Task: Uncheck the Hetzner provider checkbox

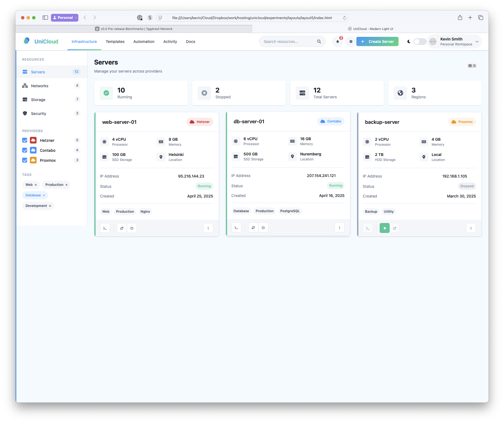Action: point(25,140)
